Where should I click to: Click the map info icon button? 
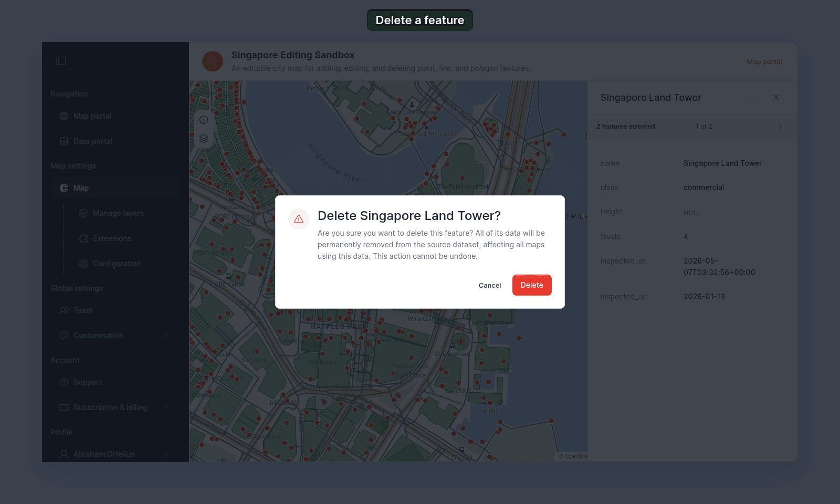(x=204, y=120)
